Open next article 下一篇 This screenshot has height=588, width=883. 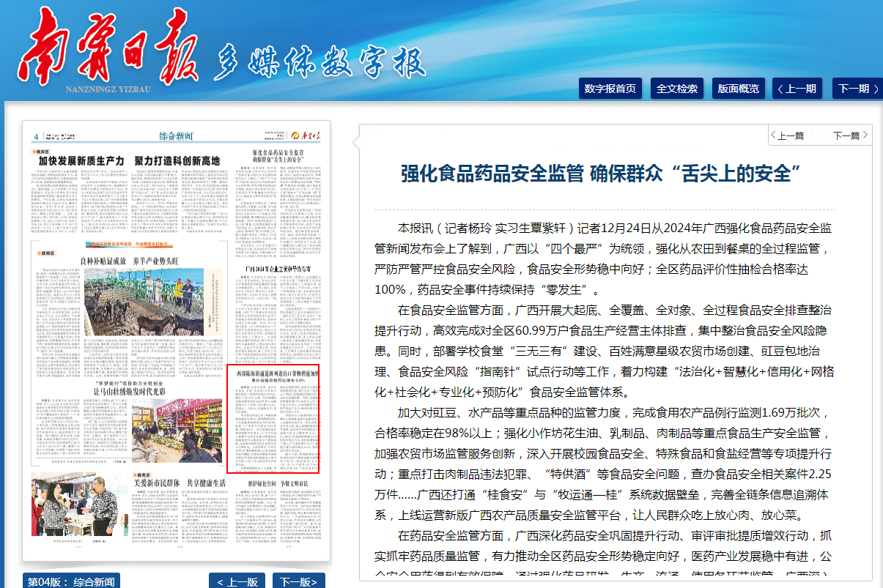(x=849, y=135)
